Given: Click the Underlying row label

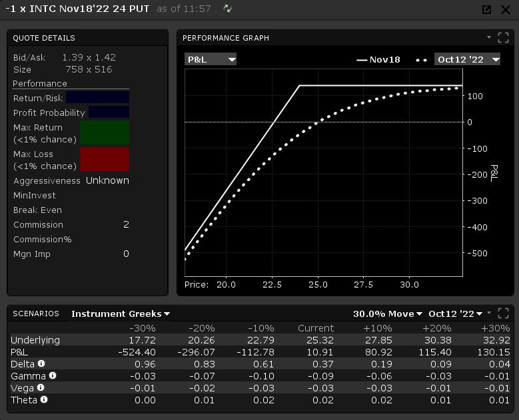Looking at the screenshot, I should click(x=35, y=340).
